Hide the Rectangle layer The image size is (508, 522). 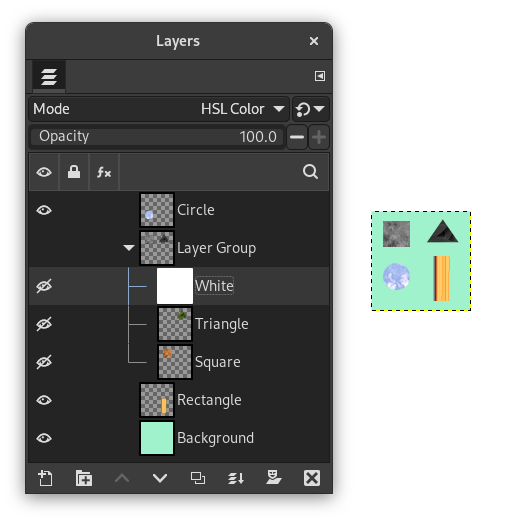(44, 400)
